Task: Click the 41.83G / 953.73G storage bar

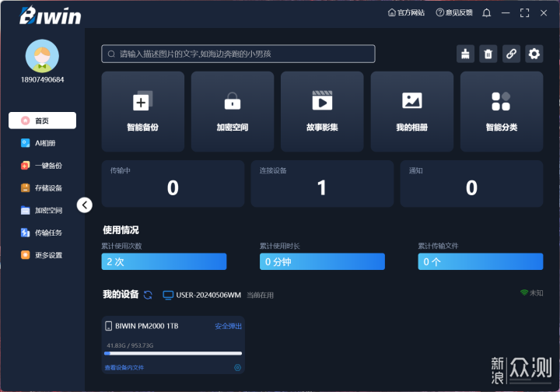Action: (x=173, y=353)
